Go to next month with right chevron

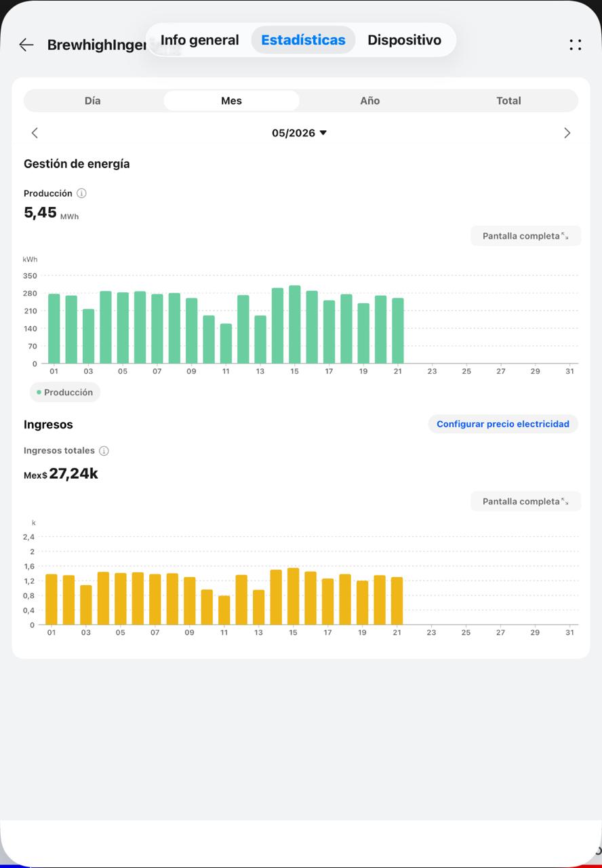coord(567,133)
